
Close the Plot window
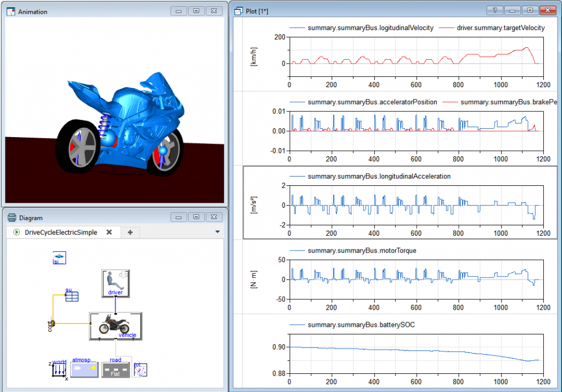[548, 10]
